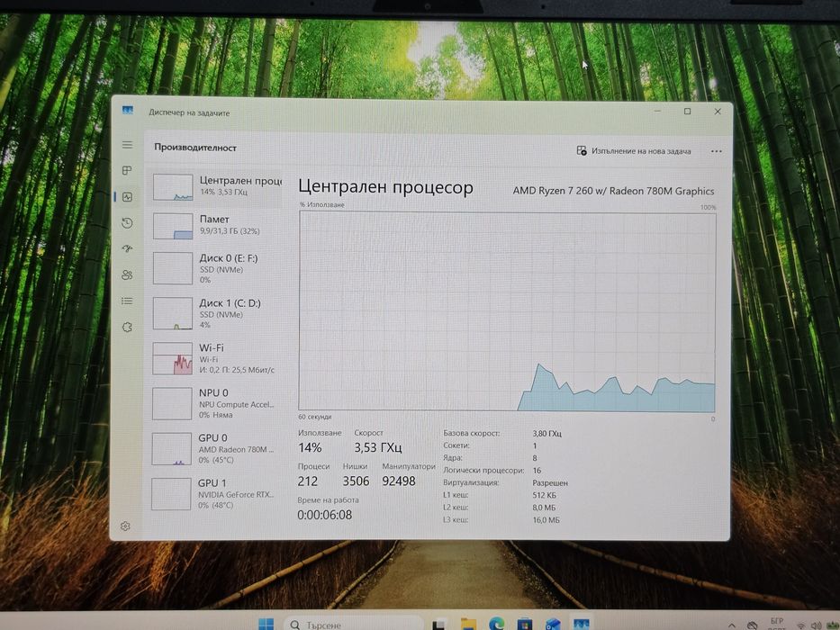Click the processes count '212'
840x630 pixels.
tap(308, 481)
